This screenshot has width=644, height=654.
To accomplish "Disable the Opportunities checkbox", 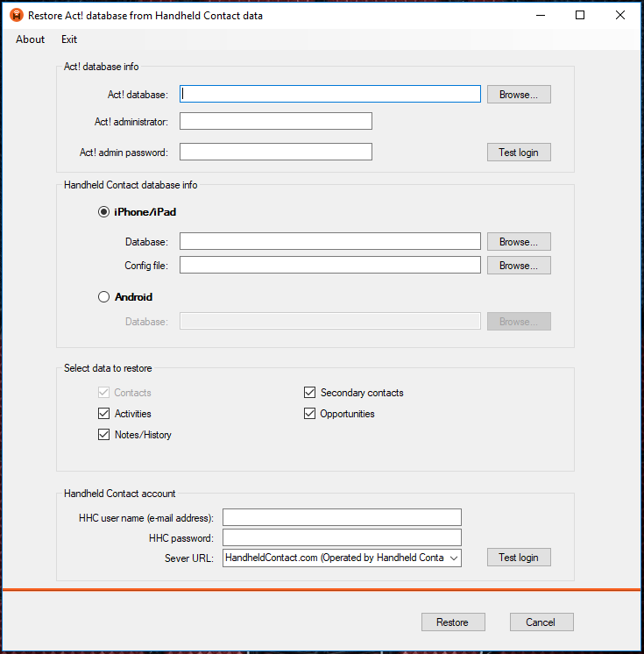I will [309, 413].
